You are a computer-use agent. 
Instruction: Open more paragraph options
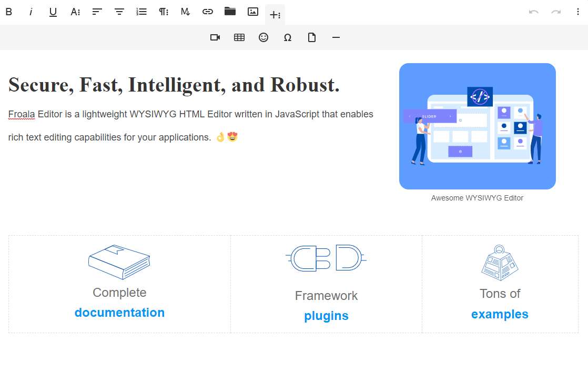164,12
